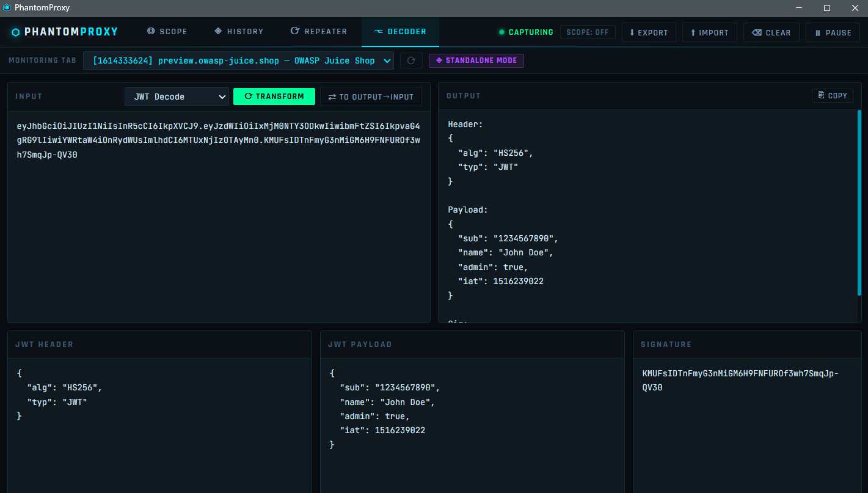The image size is (868, 493).
Task: Maximize the PhantomProxy window
Action: [x=827, y=8]
